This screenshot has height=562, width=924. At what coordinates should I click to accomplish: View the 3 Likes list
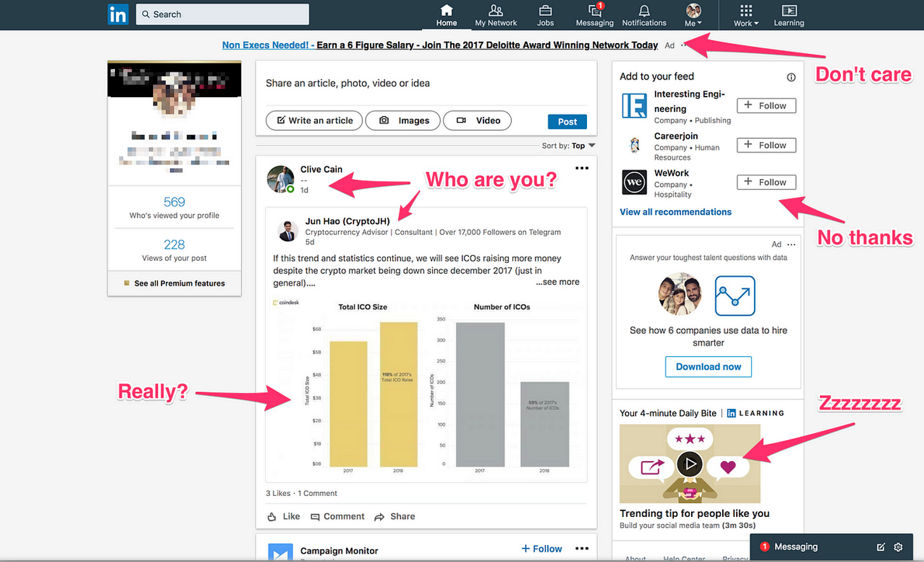pos(278,493)
